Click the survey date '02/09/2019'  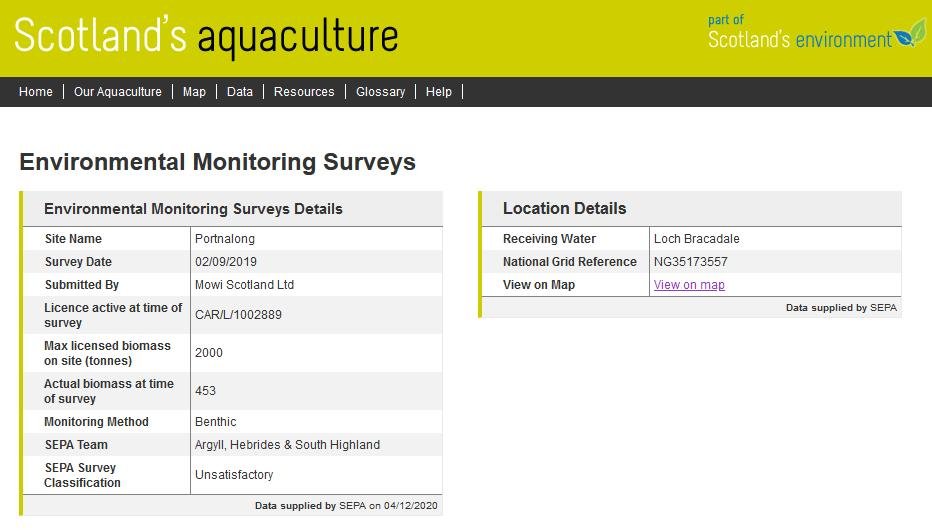[x=226, y=262]
